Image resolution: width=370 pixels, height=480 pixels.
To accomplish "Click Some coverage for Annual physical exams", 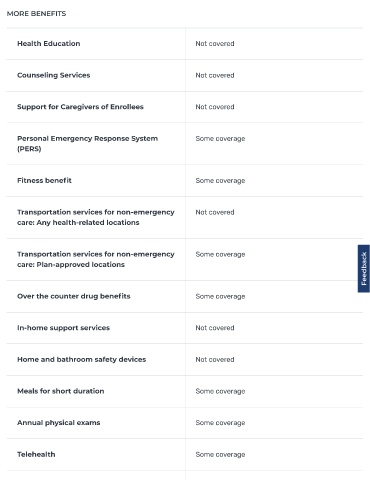I will pyautogui.click(x=220, y=423).
